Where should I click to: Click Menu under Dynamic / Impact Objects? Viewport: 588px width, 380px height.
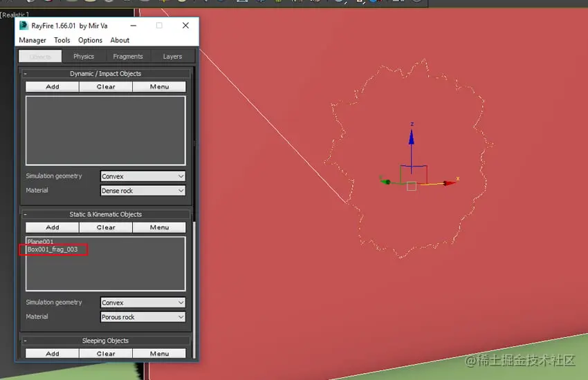[x=159, y=86]
